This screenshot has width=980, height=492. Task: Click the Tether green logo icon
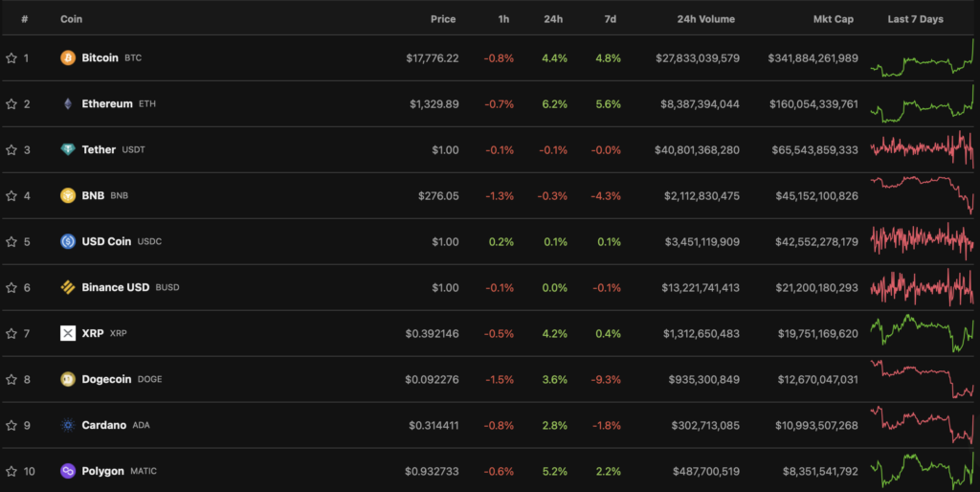point(68,150)
